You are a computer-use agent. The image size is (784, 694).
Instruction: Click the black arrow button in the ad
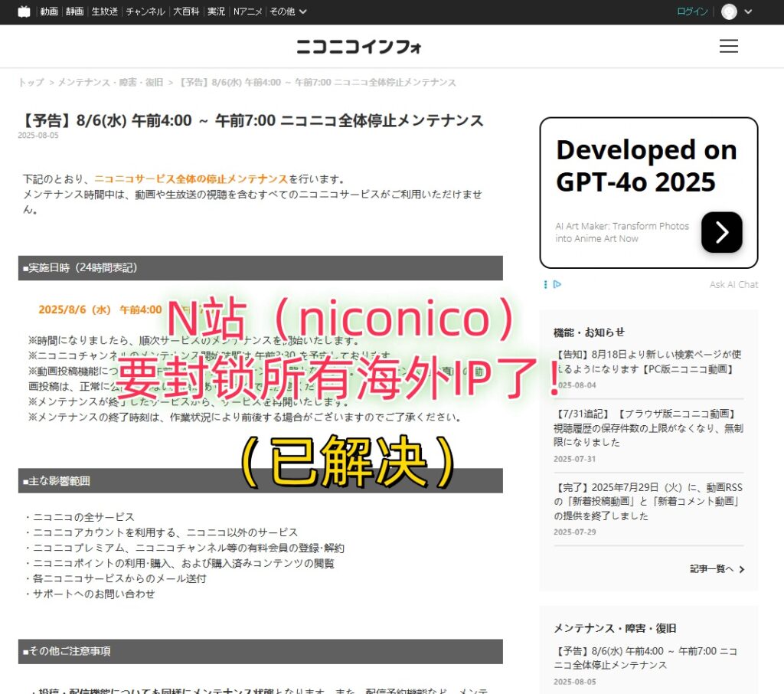721,232
